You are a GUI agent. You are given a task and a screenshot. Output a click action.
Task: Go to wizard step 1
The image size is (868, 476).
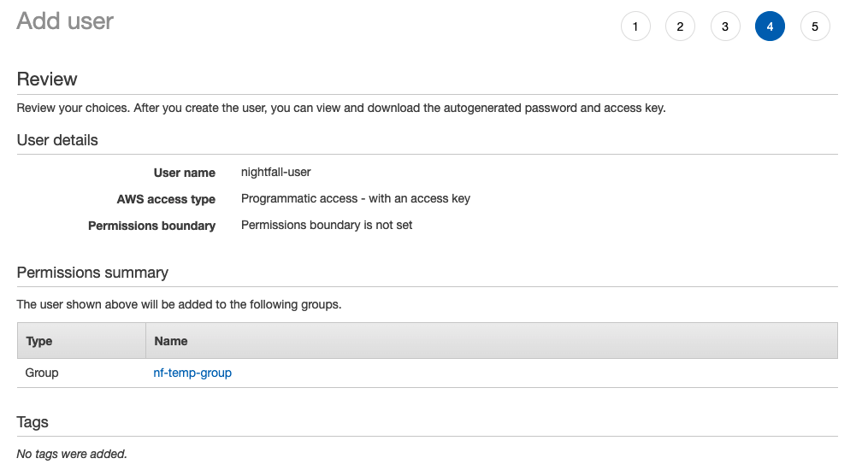click(635, 26)
